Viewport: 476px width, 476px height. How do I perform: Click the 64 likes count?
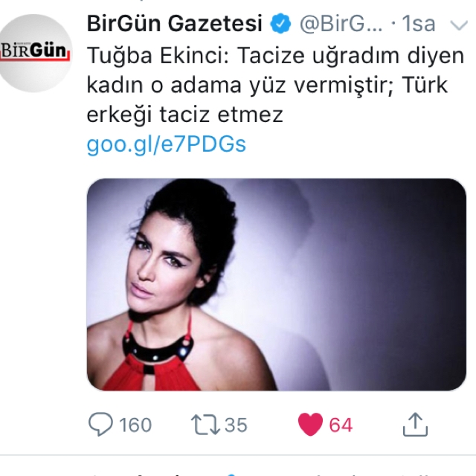pos(341,425)
